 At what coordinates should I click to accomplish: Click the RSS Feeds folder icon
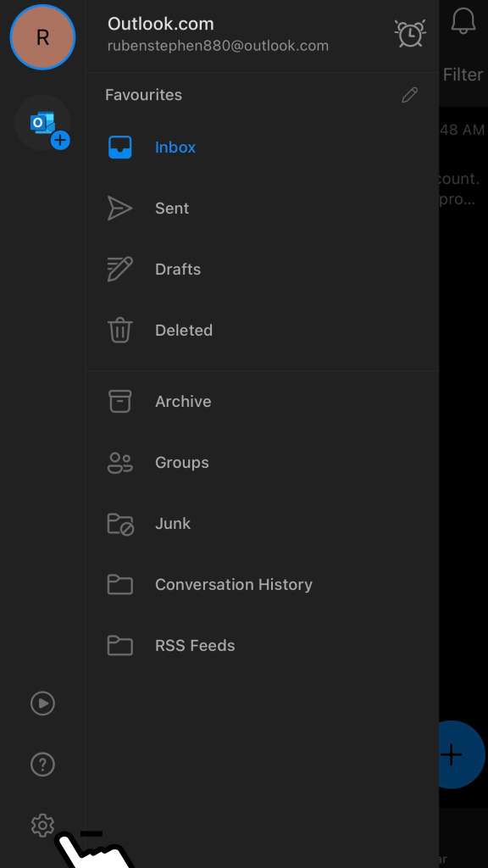point(120,645)
